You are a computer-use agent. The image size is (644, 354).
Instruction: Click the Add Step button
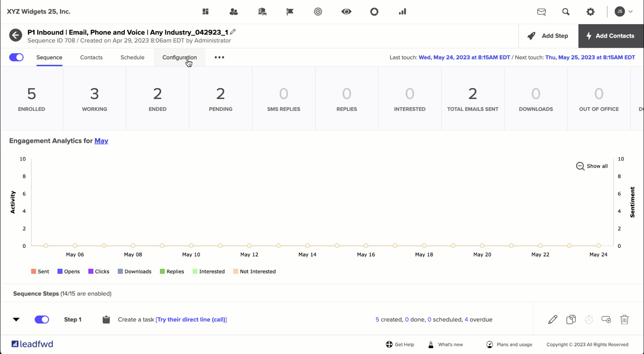548,36
